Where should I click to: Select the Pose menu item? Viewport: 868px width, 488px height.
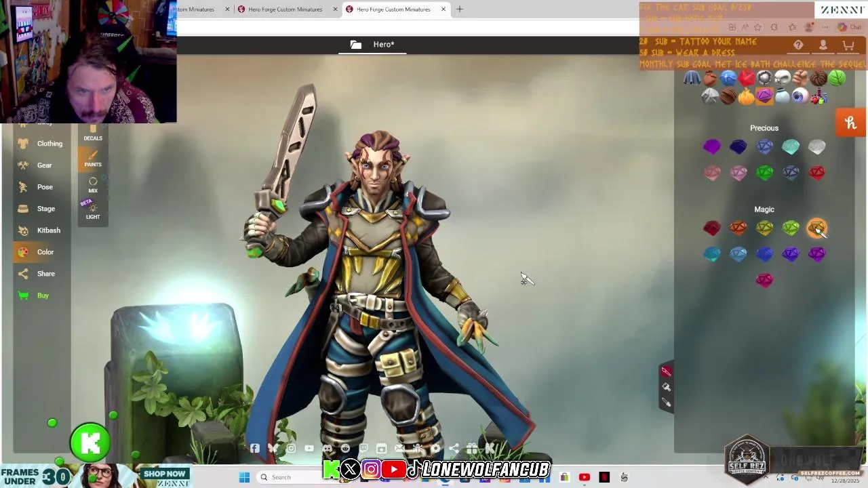[x=37, y=187]
